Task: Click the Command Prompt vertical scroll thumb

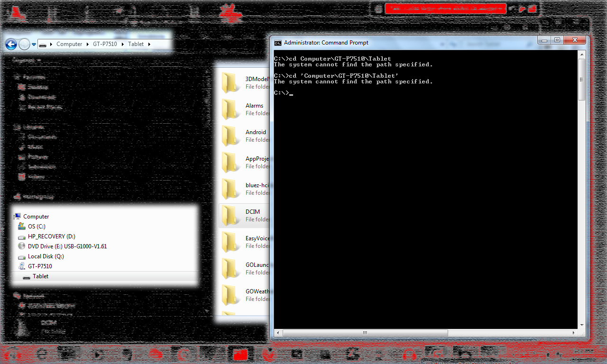Action: click(x=582, y=80)
